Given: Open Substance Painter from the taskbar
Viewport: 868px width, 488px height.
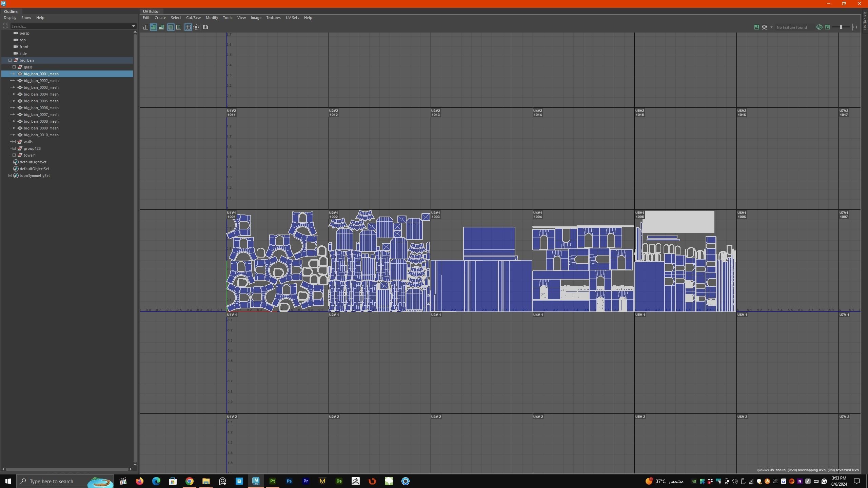Looking at the screenshot, I should pos(272,481).
